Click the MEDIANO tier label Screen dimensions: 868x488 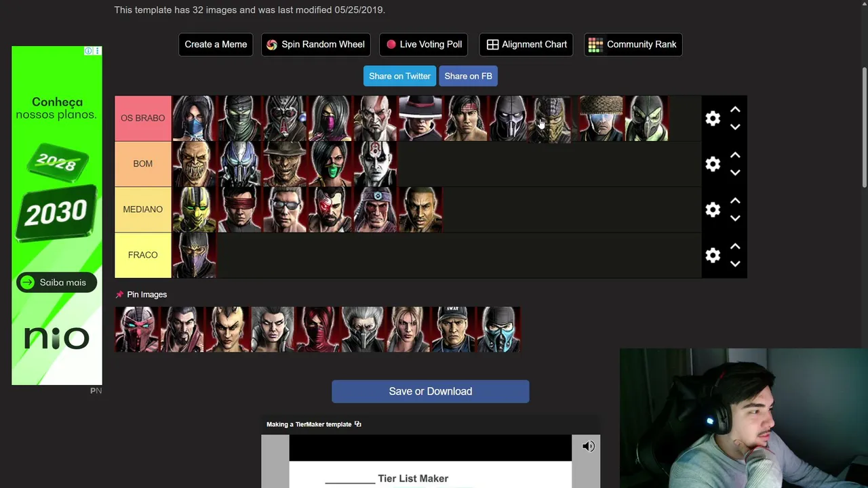pos(143,209)
